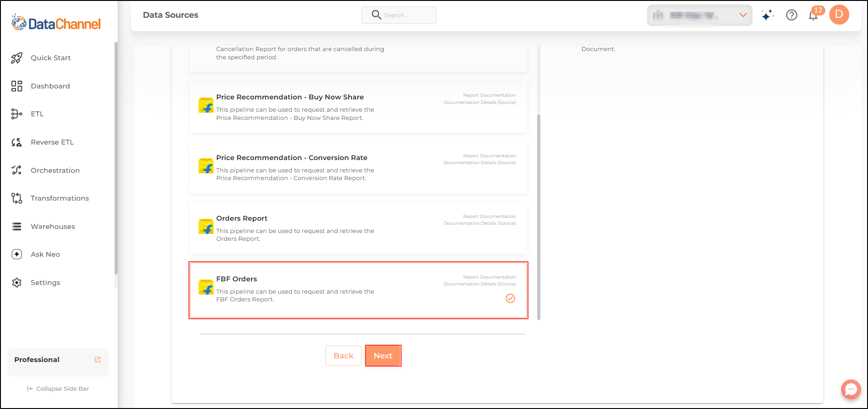The width and height of the screenshot is (868, 409).
Task: Open Transformations menu item
Action: [x=60, y=198]
